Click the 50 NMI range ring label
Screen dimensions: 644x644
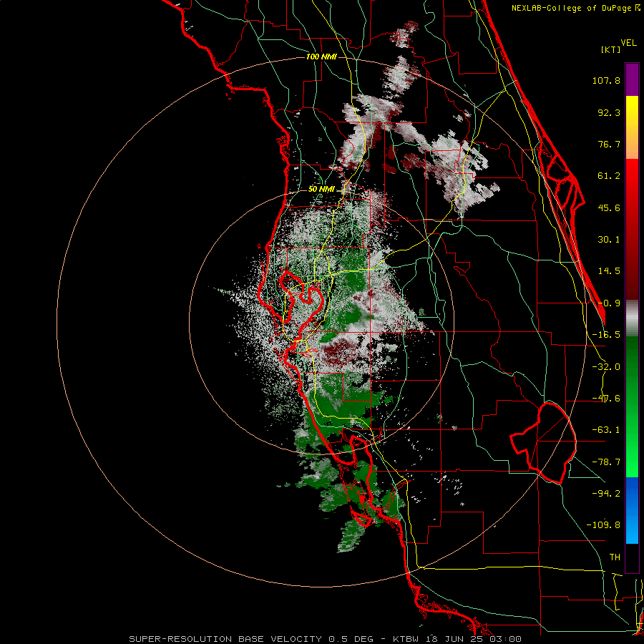[321, 189]
